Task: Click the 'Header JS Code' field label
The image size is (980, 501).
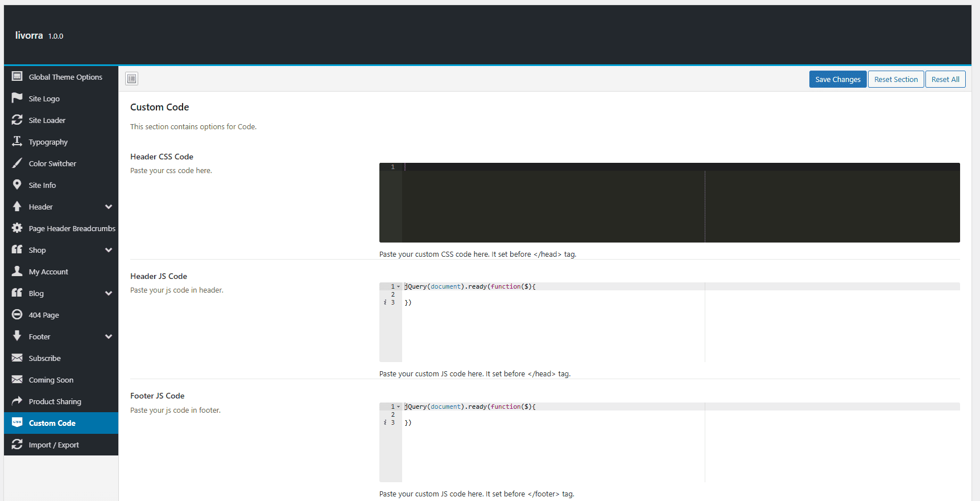Action: pyautogui.click(x=159, y=276)
